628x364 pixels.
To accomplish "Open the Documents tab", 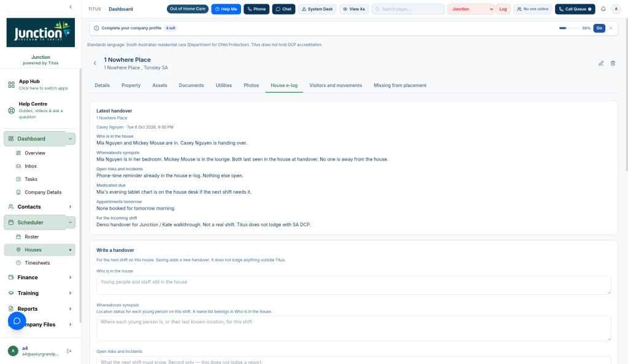I will pyautogui.click(x=191, y=85).
